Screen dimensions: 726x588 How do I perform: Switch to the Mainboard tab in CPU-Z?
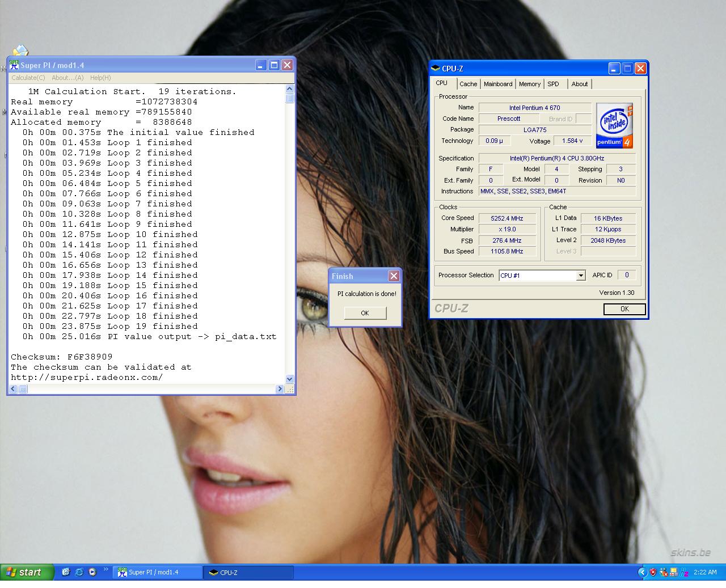click(498, 84)
